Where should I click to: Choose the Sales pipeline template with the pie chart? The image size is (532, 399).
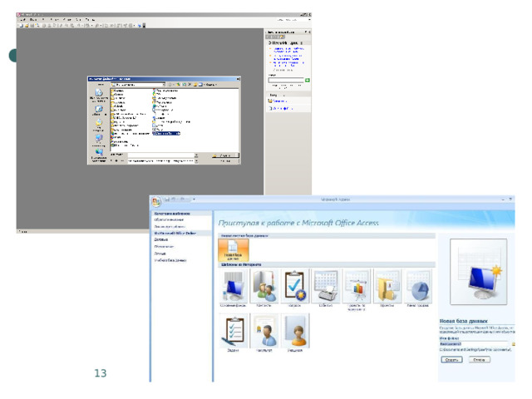[418, 288]
